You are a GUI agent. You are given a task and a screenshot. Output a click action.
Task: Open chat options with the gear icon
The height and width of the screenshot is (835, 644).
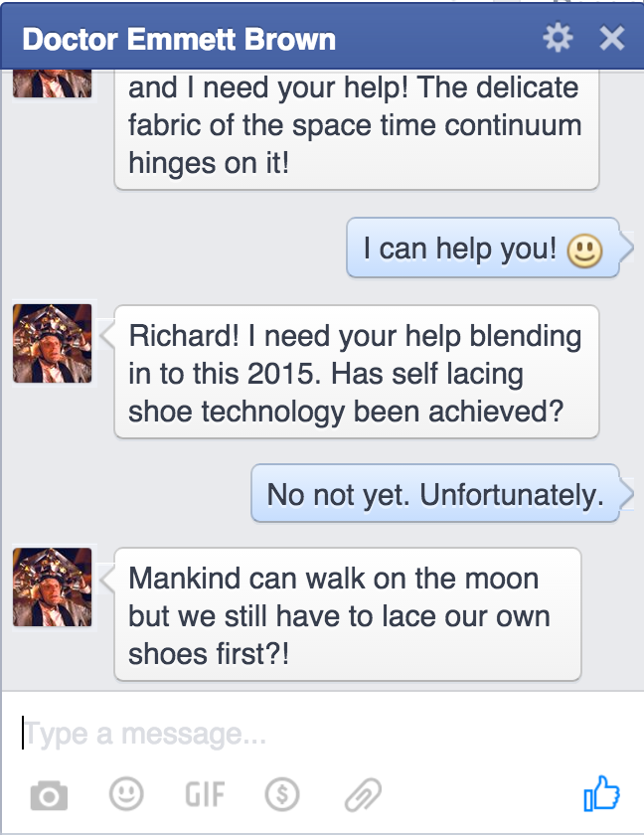click(559, 38)
